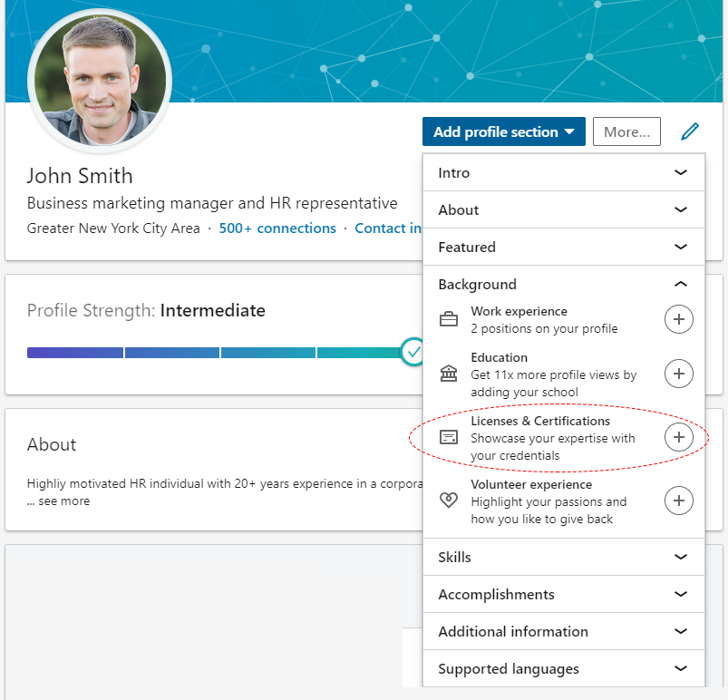The image size is (728, 700).
Task: Click the Licenses & Certifications certificate icon
Action: coord(449,437)
